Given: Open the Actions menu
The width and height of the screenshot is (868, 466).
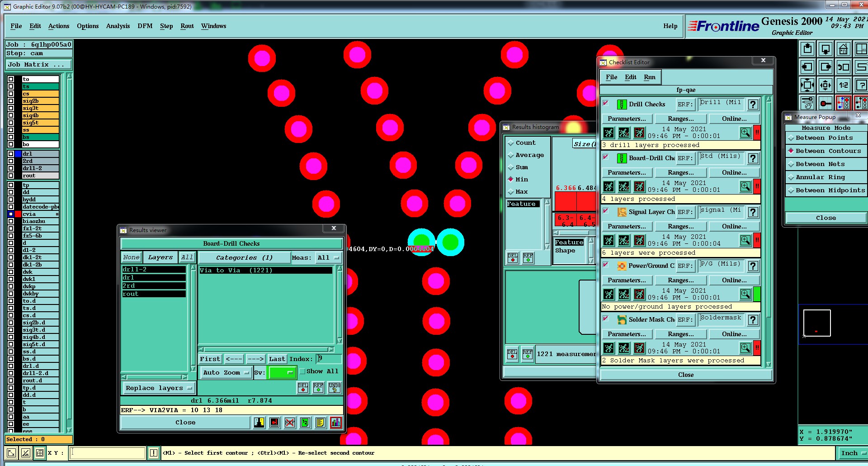Looking at the screenshot, I should pos(59,26).
